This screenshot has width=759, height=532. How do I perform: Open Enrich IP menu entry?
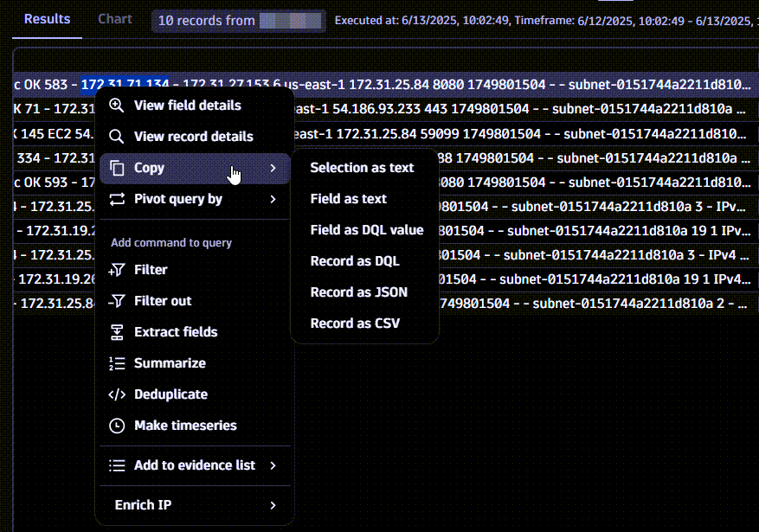(x=195, y=505)
